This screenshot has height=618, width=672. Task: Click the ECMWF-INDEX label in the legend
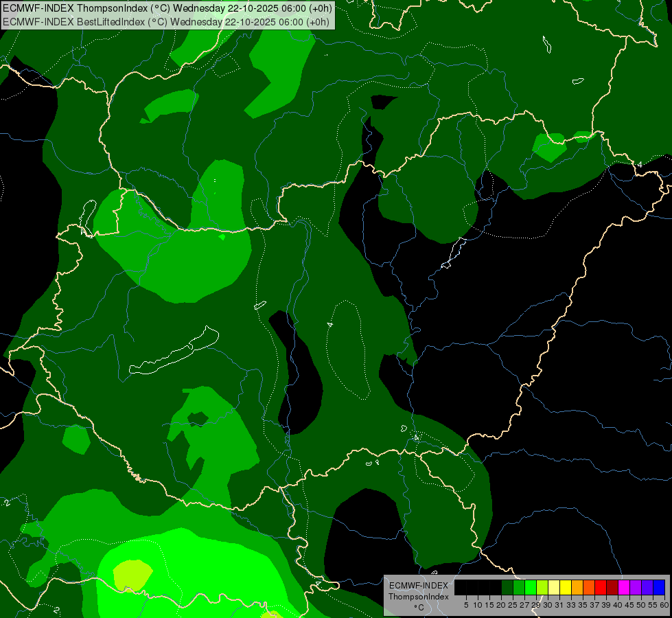click(x=419, y=586)
